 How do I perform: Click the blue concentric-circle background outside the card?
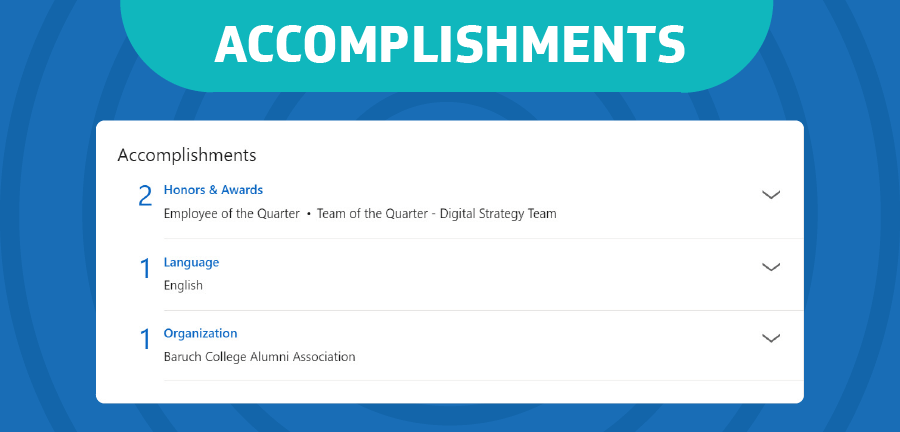[x=46, y=229]
